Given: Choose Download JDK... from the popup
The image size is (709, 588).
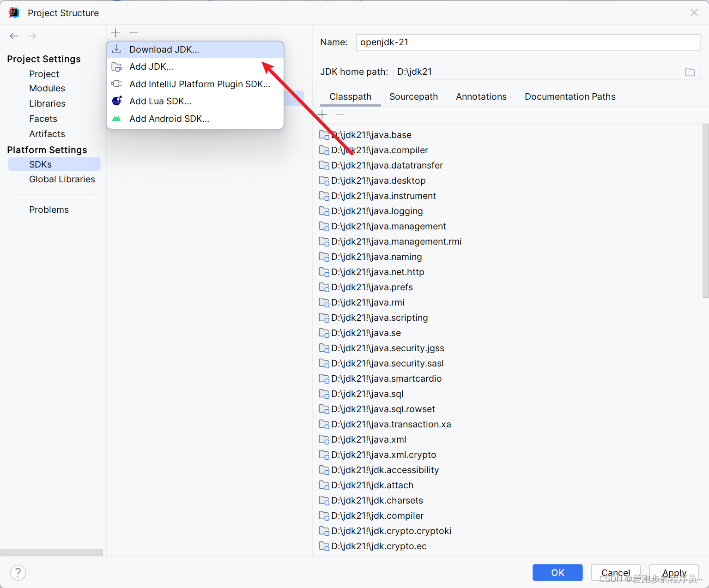Looking at the screenshot, I should click(195, 49).
